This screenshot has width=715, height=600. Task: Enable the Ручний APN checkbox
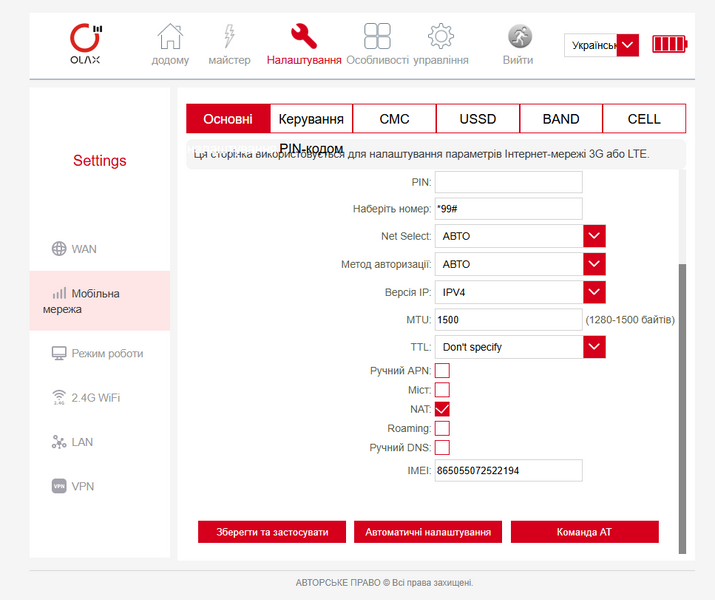point(442,371)
